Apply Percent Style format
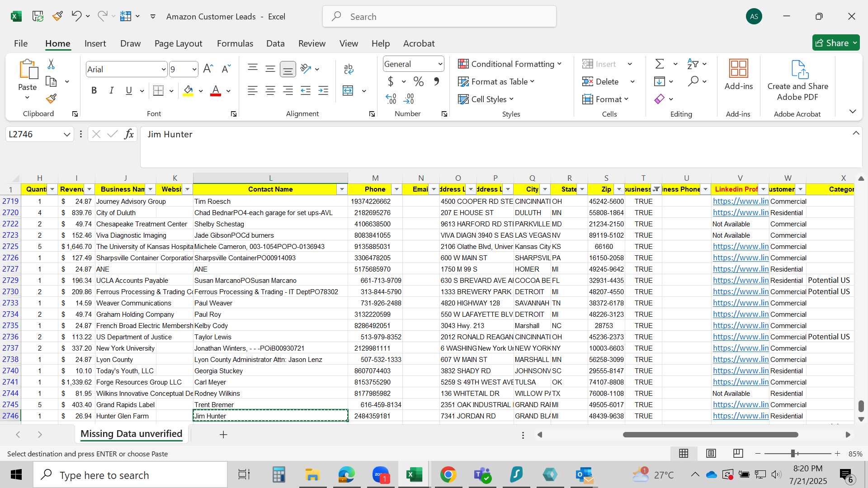Screen dimensions: 868x488 tap(419, 82)
